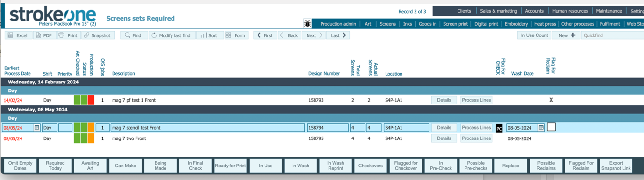The image size is (644, 180).
Task: Filter screens Required Today
Action: coord(55,166)
